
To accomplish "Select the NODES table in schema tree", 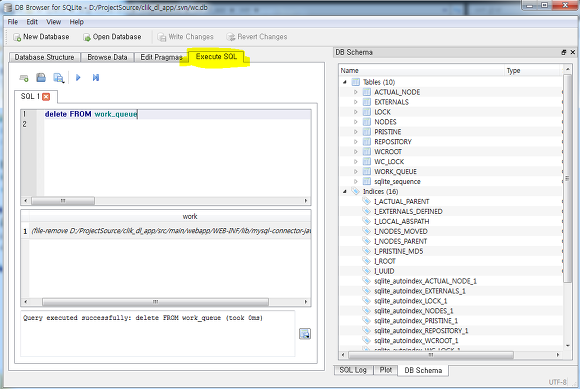I will 385,122.
